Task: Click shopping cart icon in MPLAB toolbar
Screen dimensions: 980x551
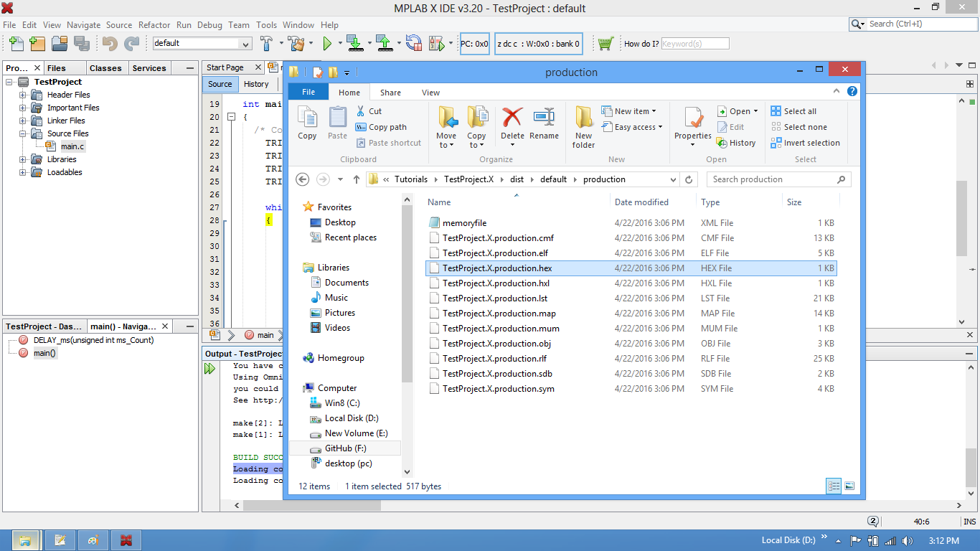Action: [x=606, y=44]
